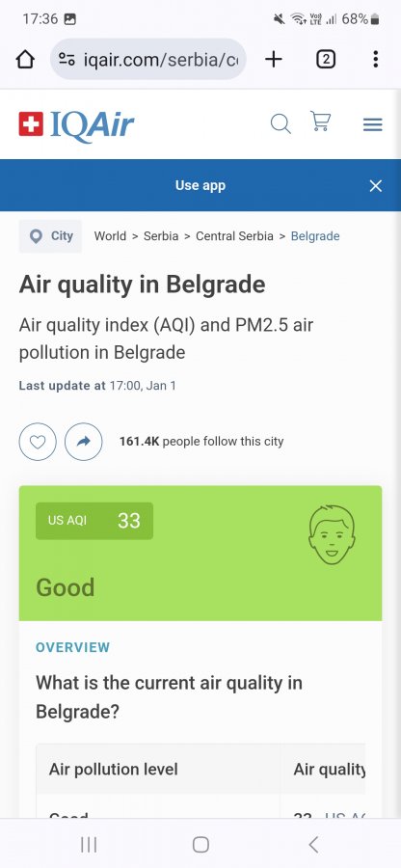Expand the hamburger navigation menu
The height and width of the screenshot is (868, 401).
(373, 124)
